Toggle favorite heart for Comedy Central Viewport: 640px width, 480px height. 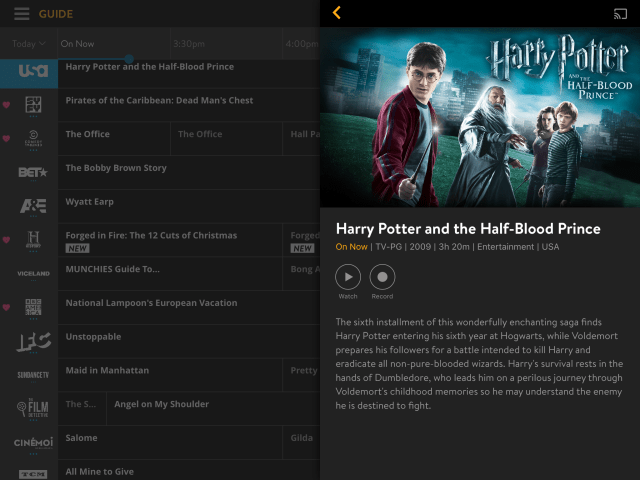click(7, 138)
